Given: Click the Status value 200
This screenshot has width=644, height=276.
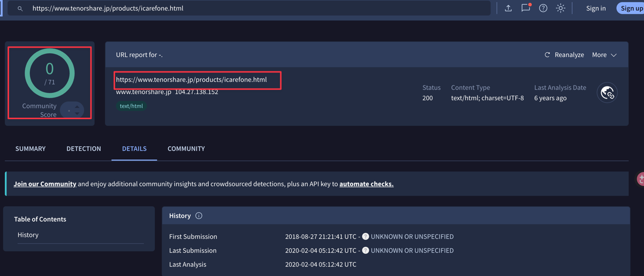Looking at the screenshot, I should 428,98.
